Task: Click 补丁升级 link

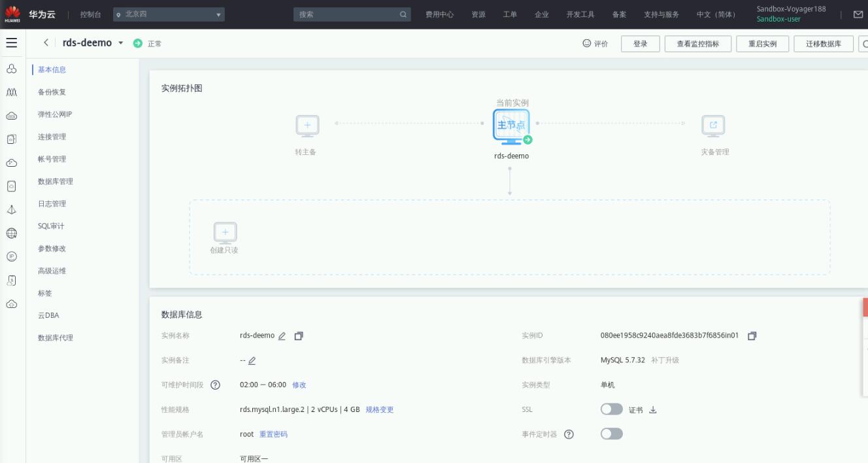Action: 665,360
